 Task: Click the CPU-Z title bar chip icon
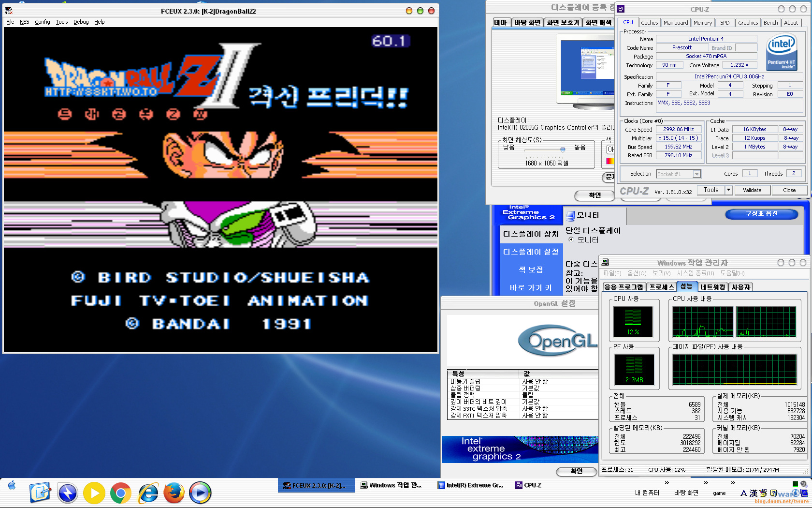[621, 9]
